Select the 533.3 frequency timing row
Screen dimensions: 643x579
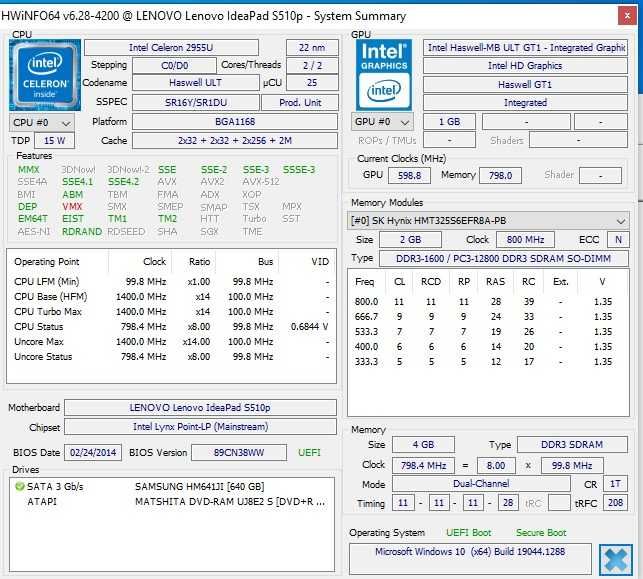coord(488,332)
